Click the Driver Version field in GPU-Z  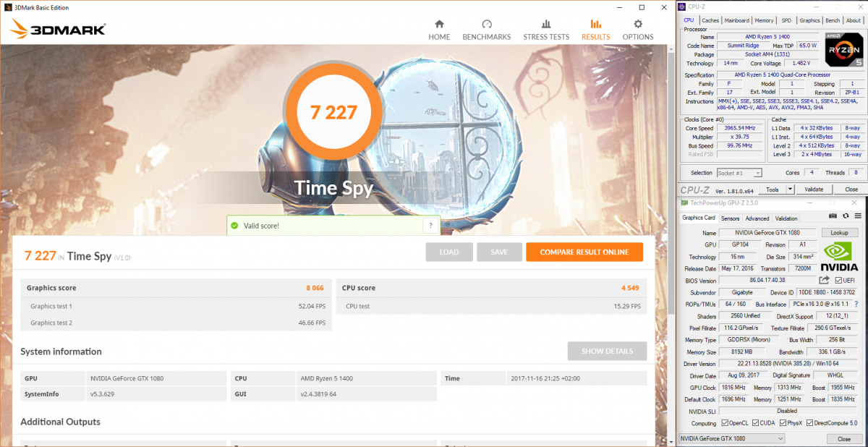[788, 364]
